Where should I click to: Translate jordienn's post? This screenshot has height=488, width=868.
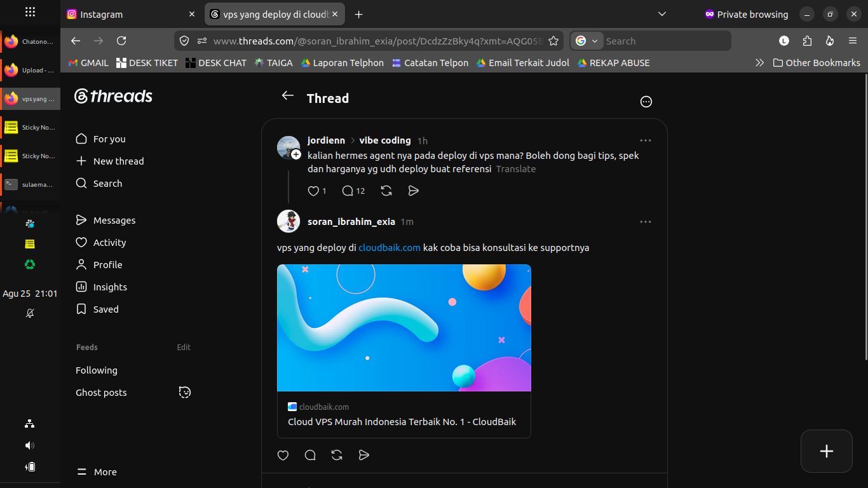tap(516, 169)
